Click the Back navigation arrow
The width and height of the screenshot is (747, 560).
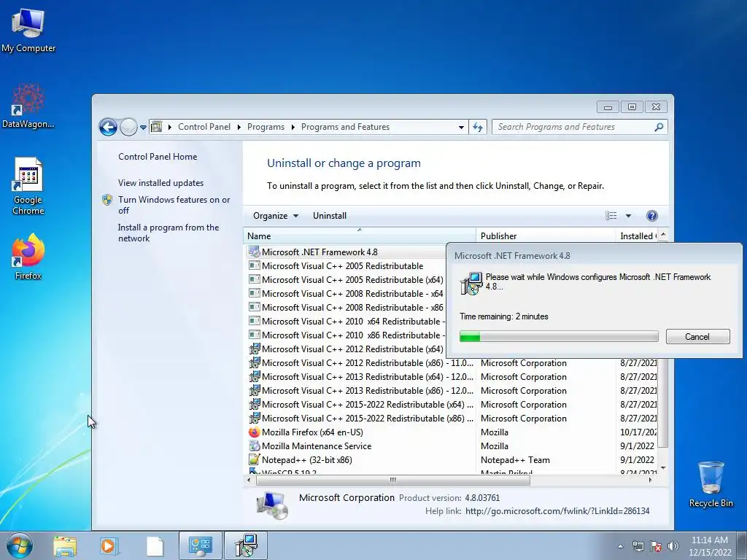point(108,127)
